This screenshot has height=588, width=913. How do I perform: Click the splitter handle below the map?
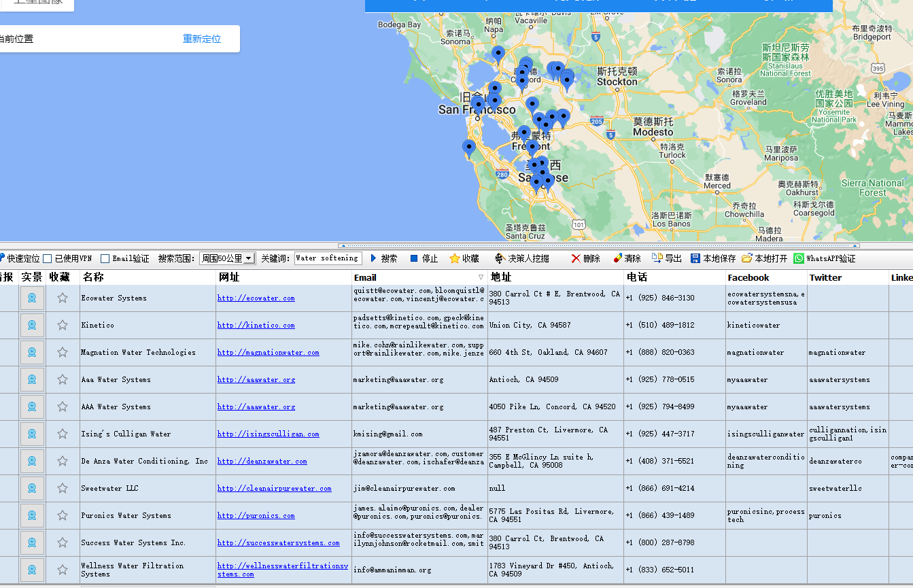[599, 245]
